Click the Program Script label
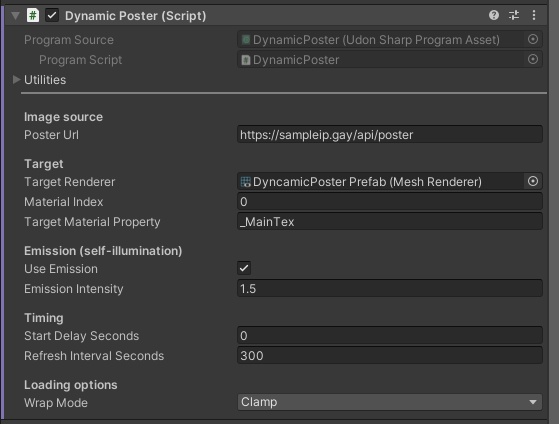The image size is (559, 424). point(81,60)
